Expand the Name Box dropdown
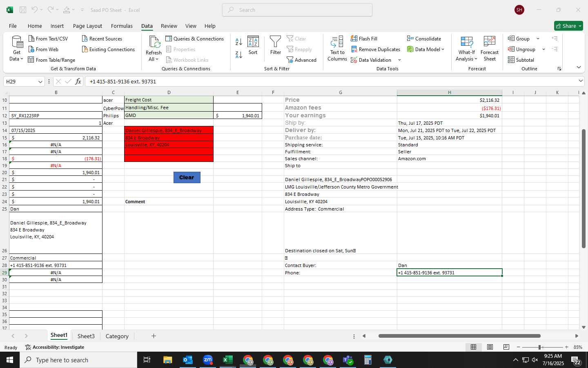 (x=40, y=81)
